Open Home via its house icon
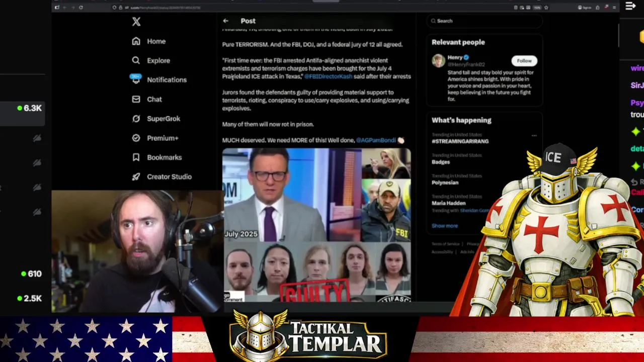The width and height of the screenshot is (644, 362). point(136,41)
